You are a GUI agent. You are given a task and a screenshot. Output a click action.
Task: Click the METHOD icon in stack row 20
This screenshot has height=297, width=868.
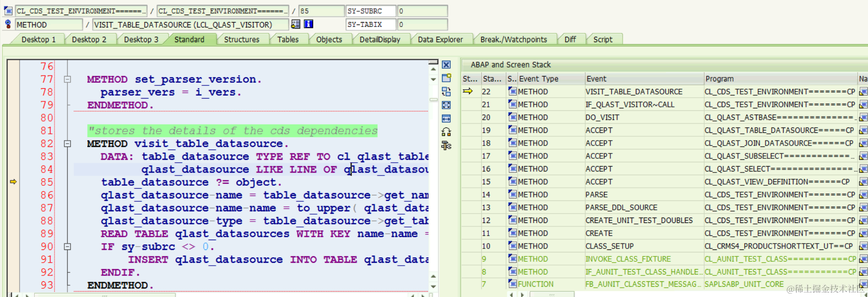512,117
